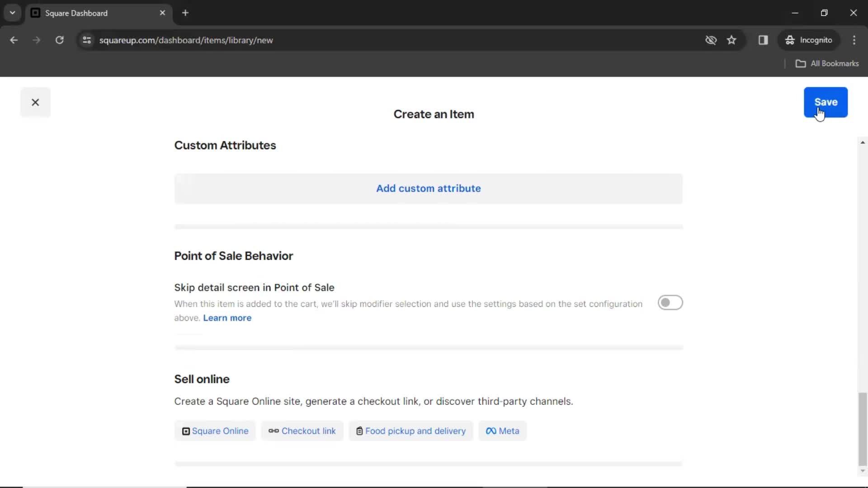Select Square Online sell channel tab
The height and width of the screenshot is (488, 868).
click(215, 431)
